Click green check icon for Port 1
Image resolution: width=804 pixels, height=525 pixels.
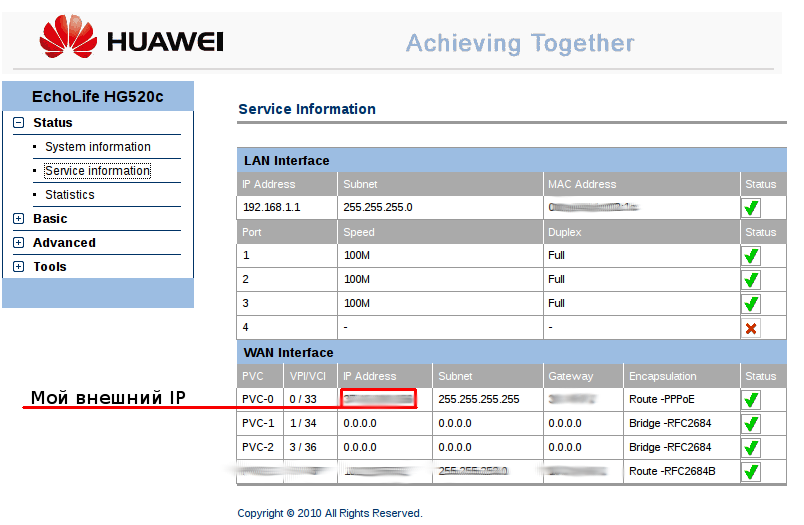tap(751, 256)
